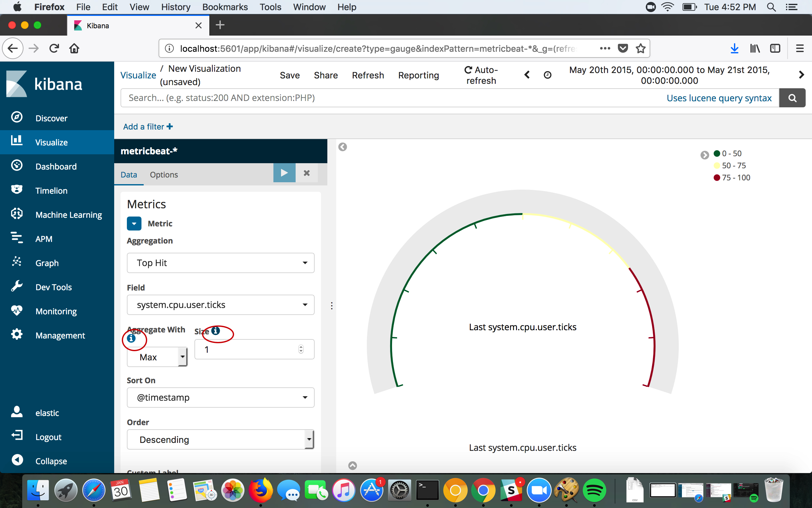Open the History menu in menu bar

tap(175, 7)
